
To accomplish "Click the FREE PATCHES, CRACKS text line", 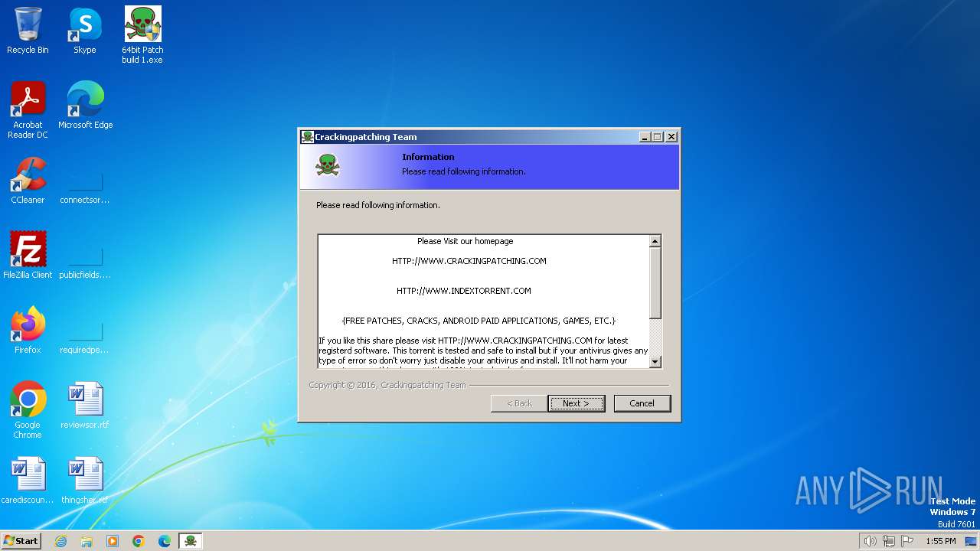I will click(479, 321).
